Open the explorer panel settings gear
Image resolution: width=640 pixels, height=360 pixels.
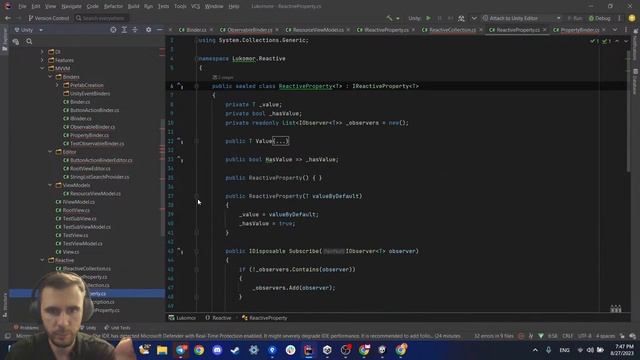149,30
